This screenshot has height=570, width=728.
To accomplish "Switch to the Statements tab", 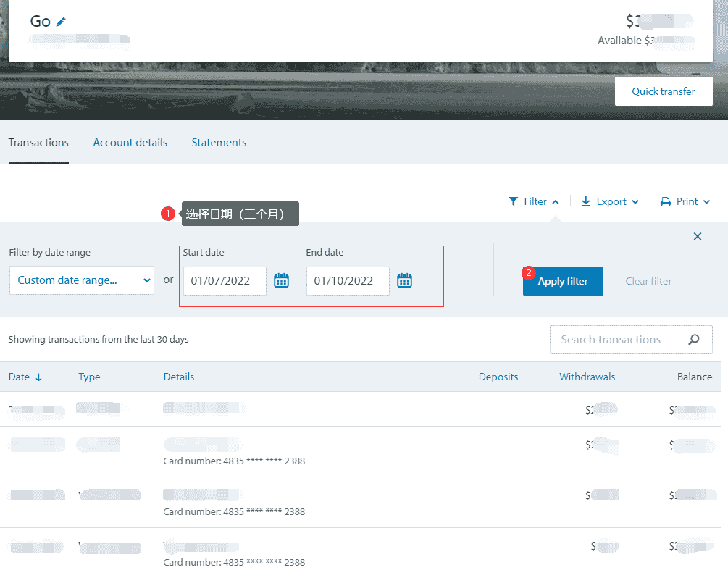I will 219,143.
